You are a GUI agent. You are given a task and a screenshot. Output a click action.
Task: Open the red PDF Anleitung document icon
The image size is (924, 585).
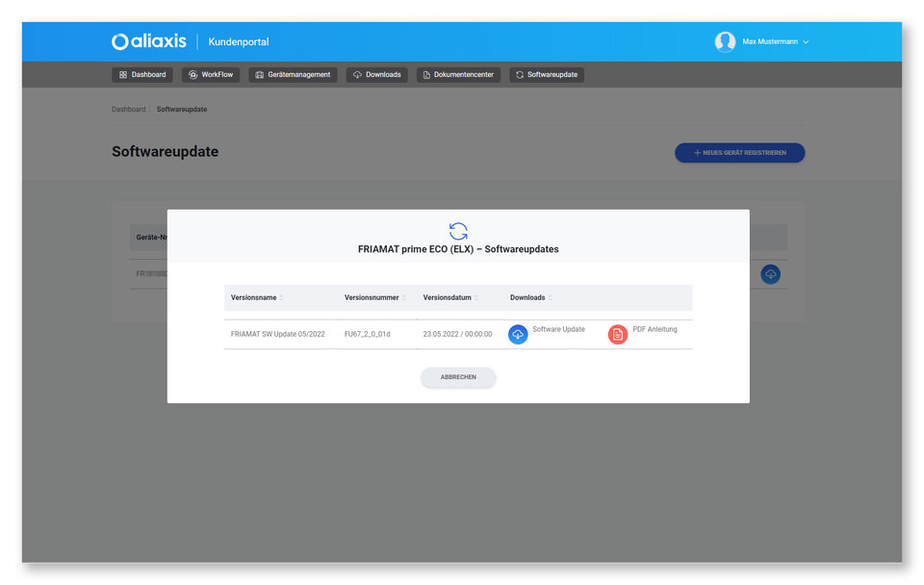click(x=618, y=335)
